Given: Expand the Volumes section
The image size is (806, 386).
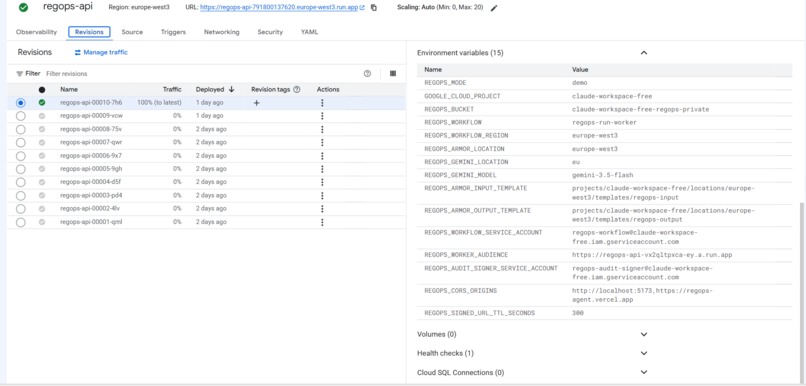Looking at the screenshot, I should pos(644,334).
